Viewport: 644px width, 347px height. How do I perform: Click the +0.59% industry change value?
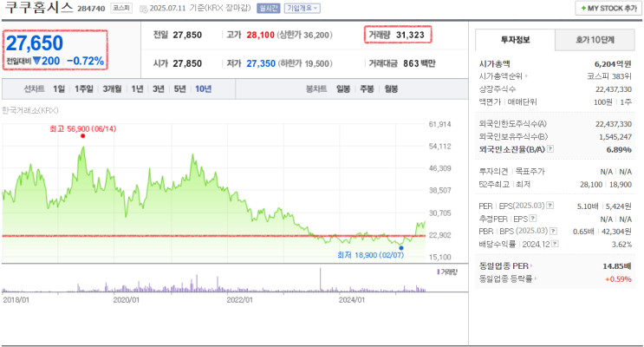[618, 279]
